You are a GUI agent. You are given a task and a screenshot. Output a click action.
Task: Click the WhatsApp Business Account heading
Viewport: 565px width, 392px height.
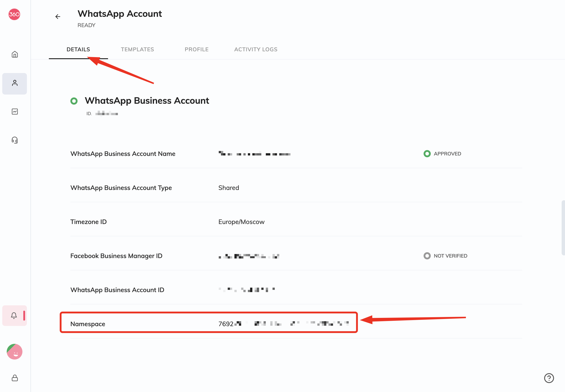pyautogui.click(x=147, y=101)
